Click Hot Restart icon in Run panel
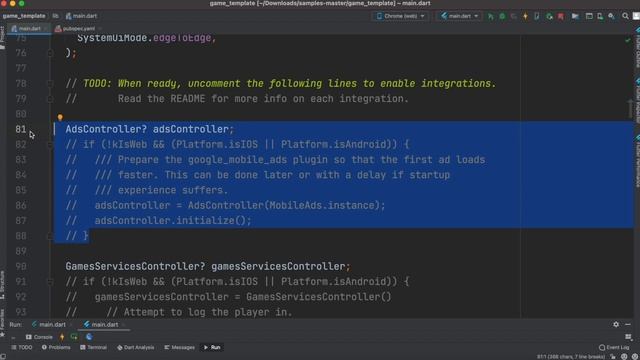 point(74,337)
